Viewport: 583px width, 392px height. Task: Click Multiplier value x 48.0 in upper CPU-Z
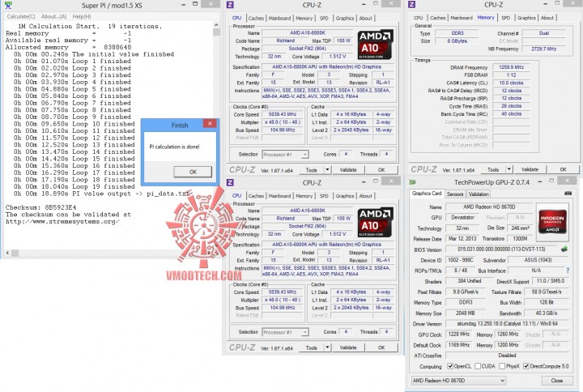coord(283,122)
